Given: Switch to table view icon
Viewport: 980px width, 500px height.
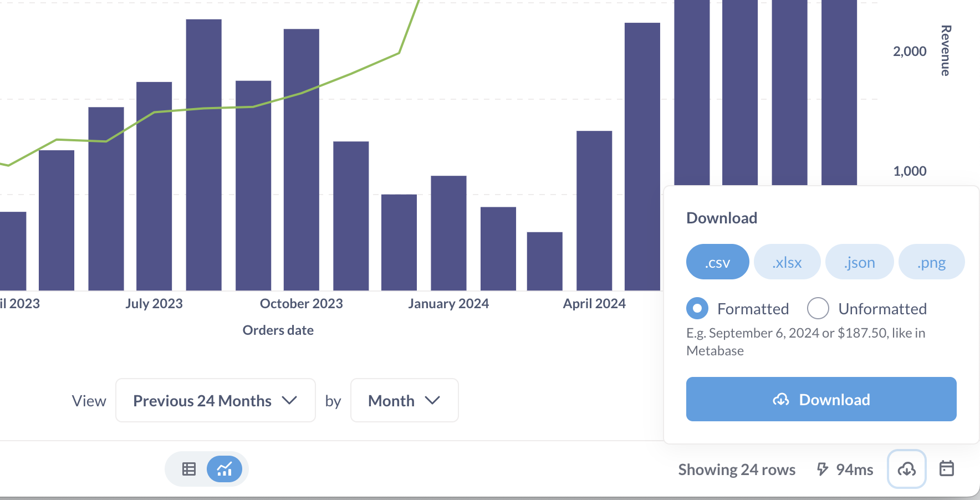Looking at the screenshot, I should click(x=189, y=469).
